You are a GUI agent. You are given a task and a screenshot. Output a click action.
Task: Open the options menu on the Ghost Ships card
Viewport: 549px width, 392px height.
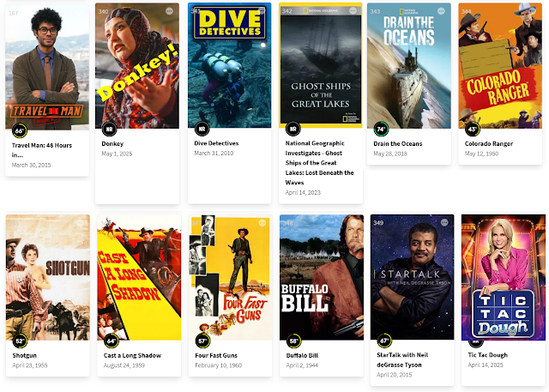[x=353, y=11]
